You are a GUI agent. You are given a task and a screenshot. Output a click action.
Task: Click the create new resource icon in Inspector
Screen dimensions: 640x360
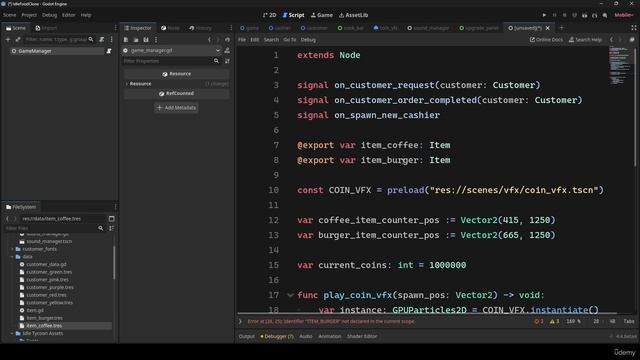coord(126,40)
